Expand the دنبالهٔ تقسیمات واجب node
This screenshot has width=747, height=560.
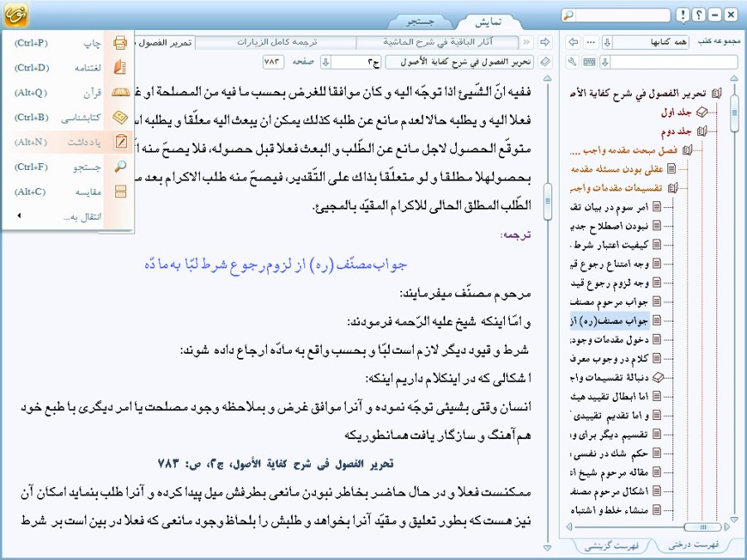click(x=658, y=377)
